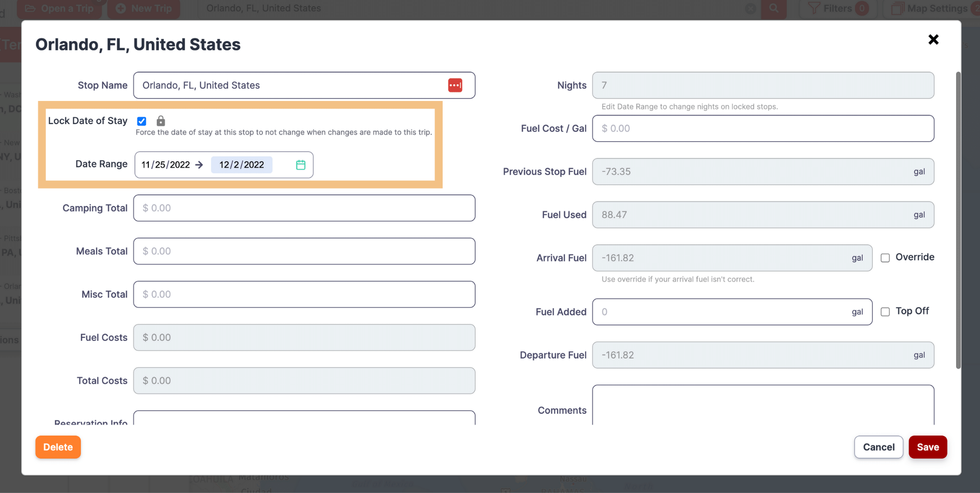Click the padlock icon beside Lock Date checkbox
This screenshot has height=493, width=980.
point(161,121)
